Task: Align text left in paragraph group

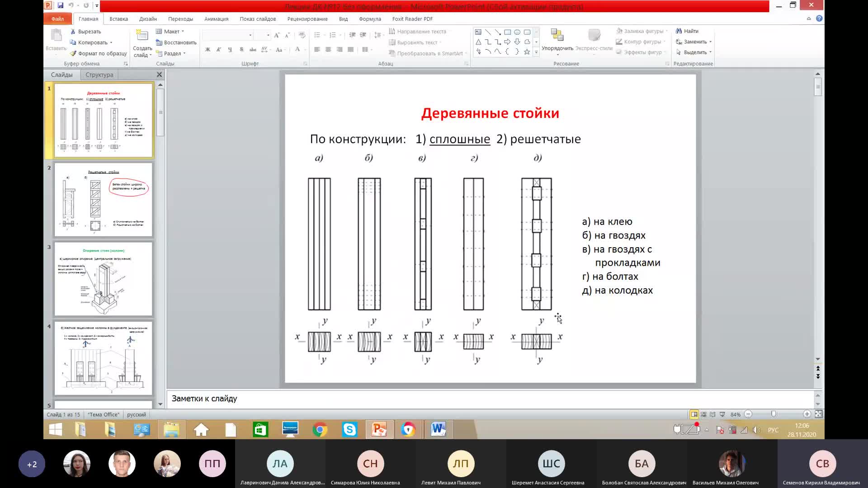Action: tap(317, 50)
